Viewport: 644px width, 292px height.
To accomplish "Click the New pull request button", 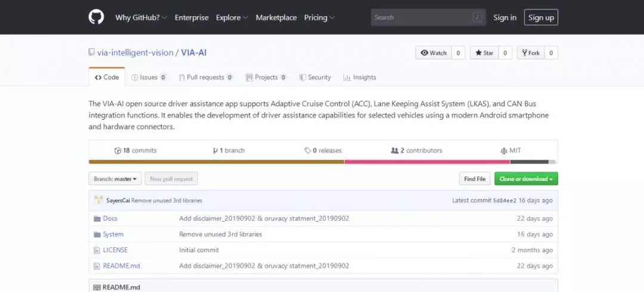I will [171, 179].
